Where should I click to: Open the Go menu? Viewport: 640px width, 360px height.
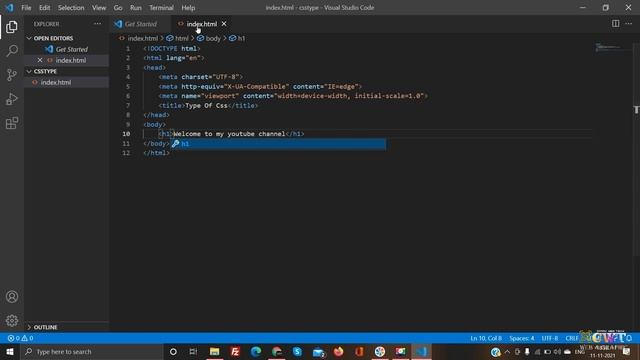(x=118, y=8)
